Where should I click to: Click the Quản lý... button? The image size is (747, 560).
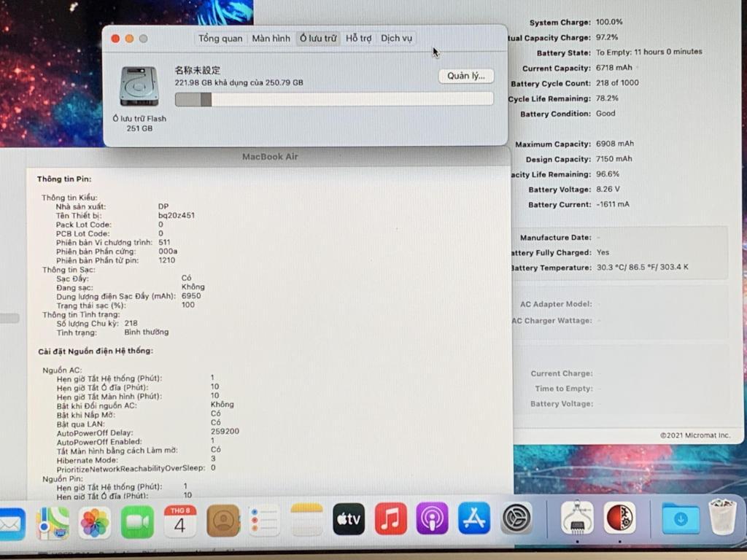466,76
